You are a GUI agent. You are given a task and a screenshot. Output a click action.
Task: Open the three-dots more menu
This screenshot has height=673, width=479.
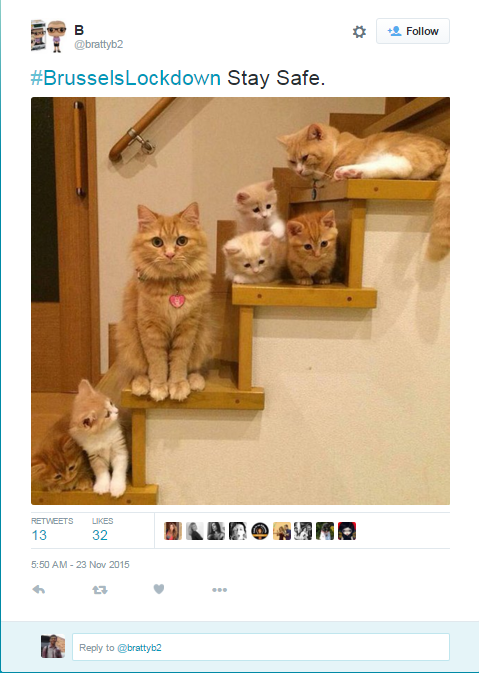point(219,590)
